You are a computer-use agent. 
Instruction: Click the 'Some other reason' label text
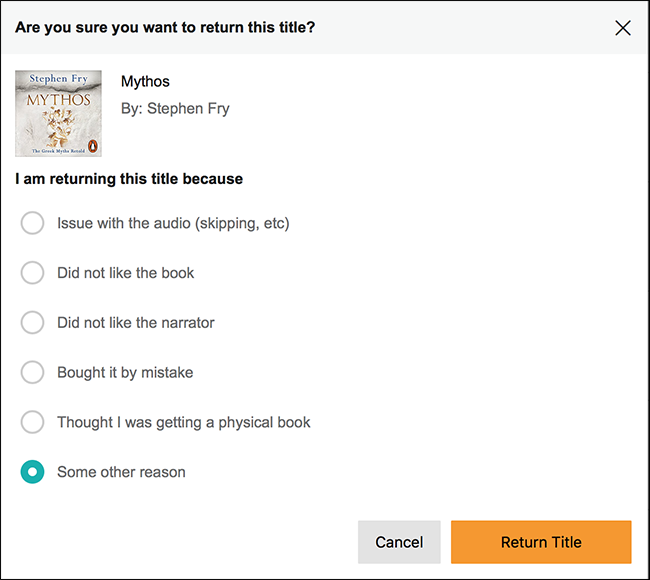click(121, 472)
